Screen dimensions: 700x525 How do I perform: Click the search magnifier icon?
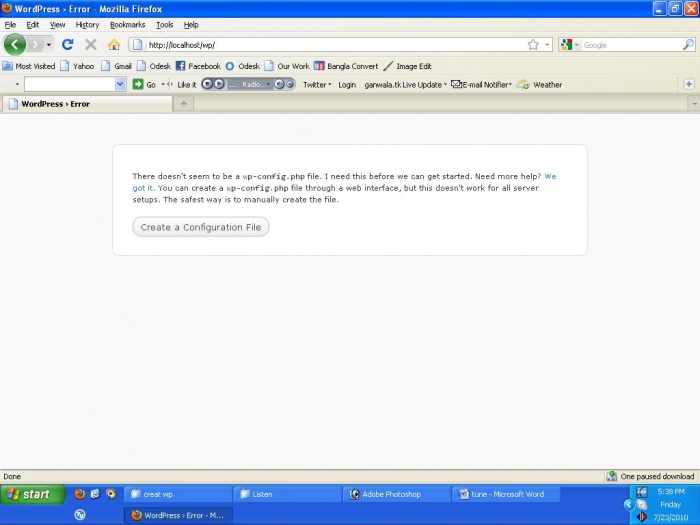pyautogui.click(x=688, y=45)
